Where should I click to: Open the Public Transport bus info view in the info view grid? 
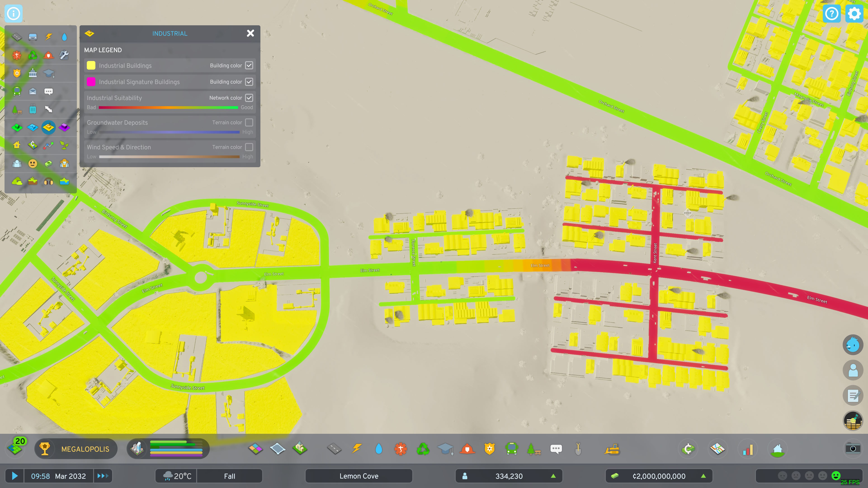(17, 91)
